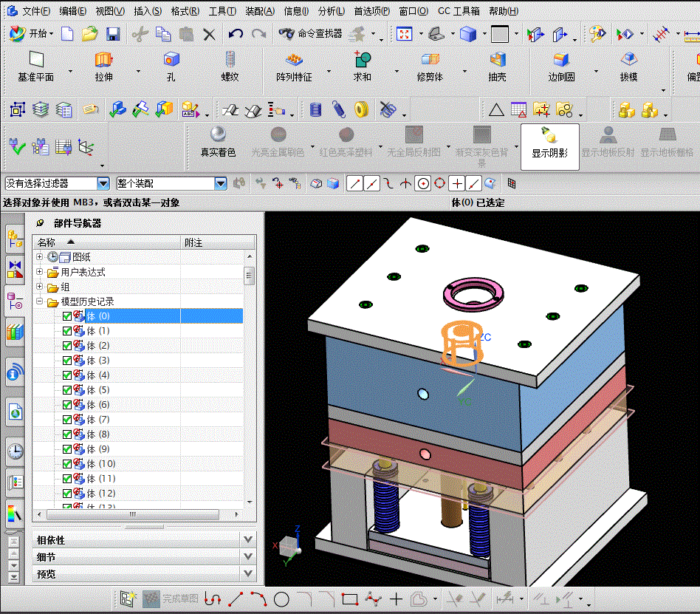
Task: Open the 装配(A) menu
Action: coord(259,11)
